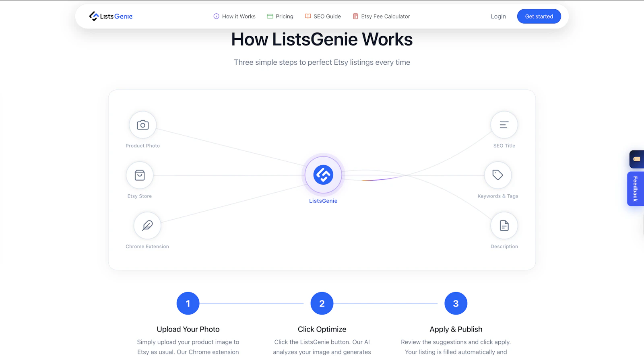Screen dimensions: 644x356
Task: Click the Etsy Fee Calculator icon
Action: coord(355,16)
